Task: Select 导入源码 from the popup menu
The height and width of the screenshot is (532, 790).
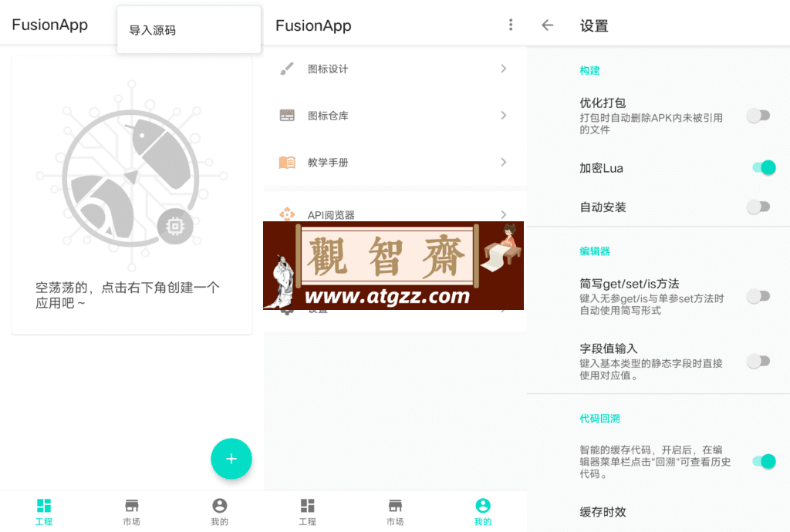Action: click(189, 30)
